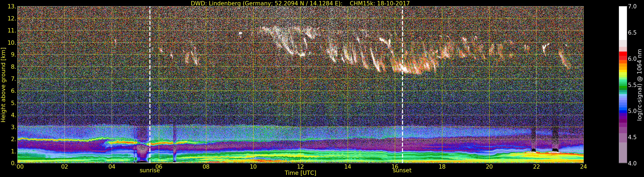644x177 pixels.
Task: Click the time axis tick label '12'
Action: [300, 167]
